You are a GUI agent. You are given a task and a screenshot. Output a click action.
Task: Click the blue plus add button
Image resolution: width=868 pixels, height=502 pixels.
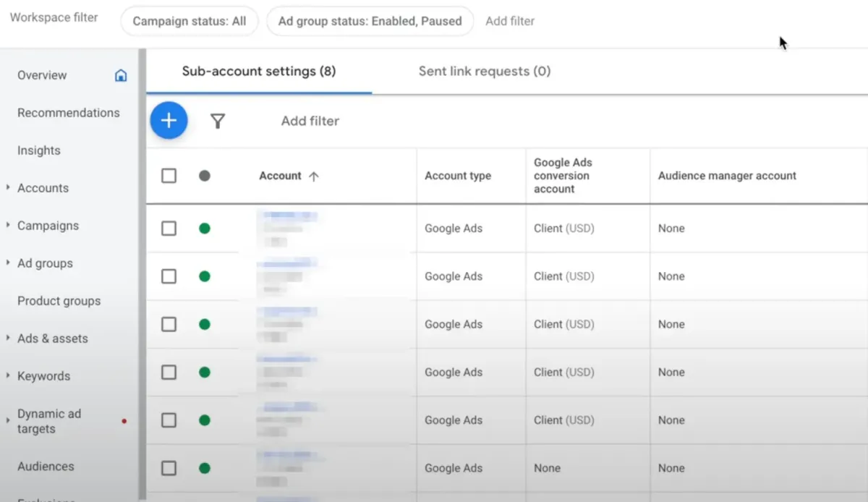(169, 121)
